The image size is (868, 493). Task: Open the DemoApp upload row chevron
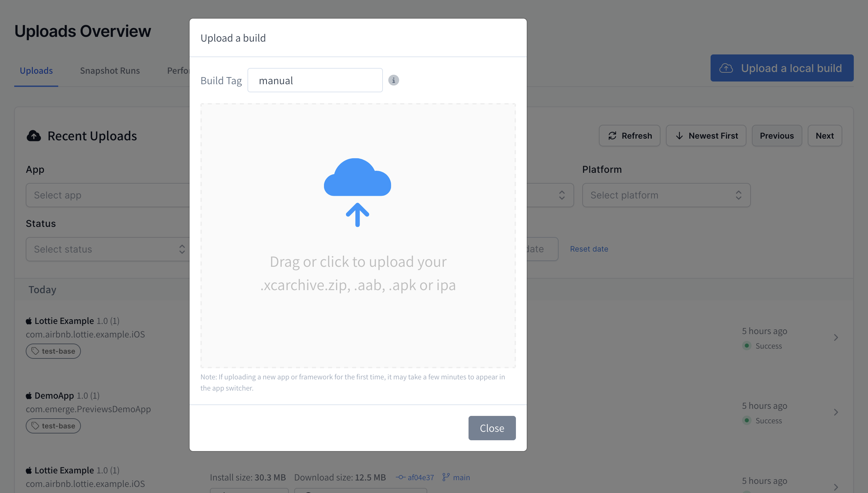pos(836,412)
